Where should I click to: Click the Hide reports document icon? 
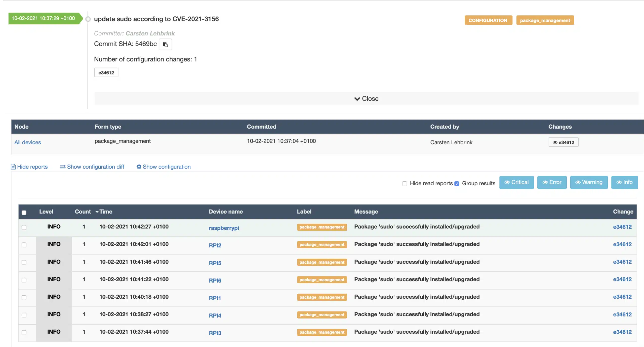[13, 167]
